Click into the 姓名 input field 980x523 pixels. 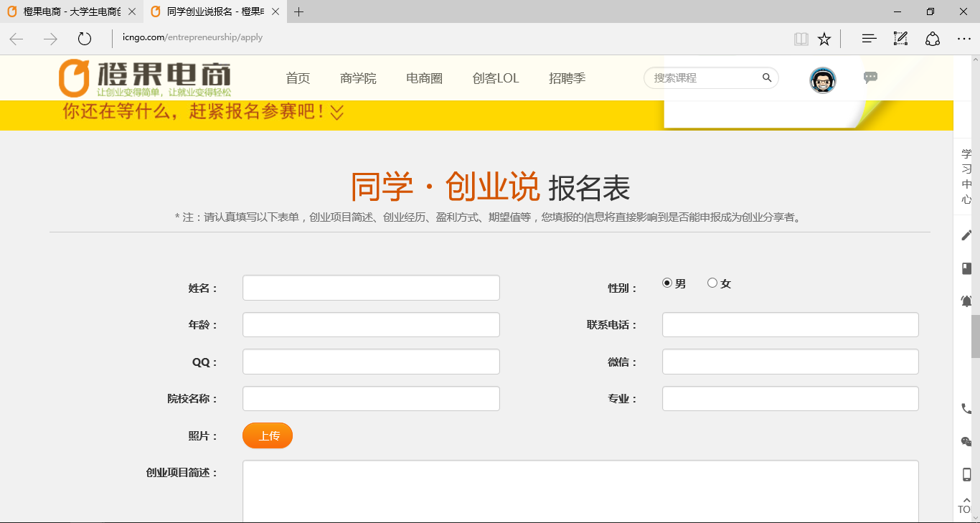(x=371, y=288)
